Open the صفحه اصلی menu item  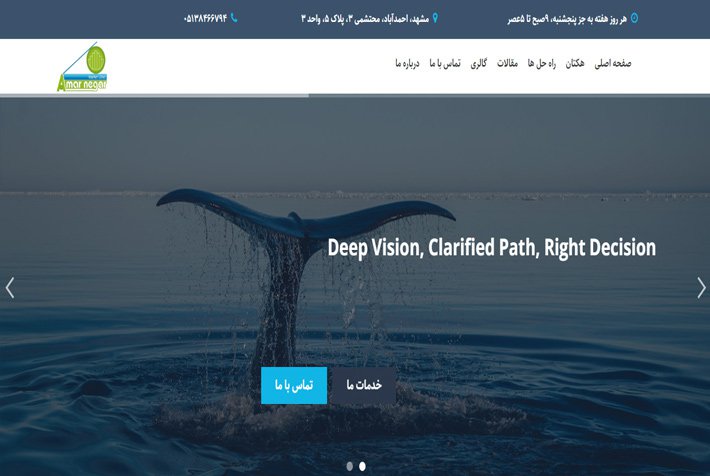pyautogui.click(x=613, y=63)
